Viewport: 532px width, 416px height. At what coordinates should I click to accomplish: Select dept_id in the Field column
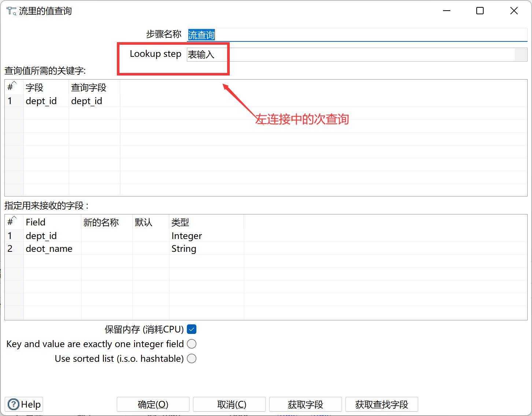click(x=52, y=236)
